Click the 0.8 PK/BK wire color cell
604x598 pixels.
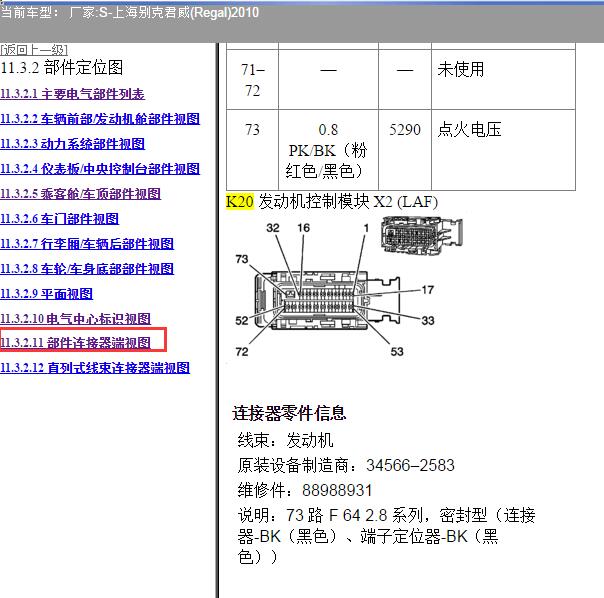pyautogui.click(x=328, y=150)
